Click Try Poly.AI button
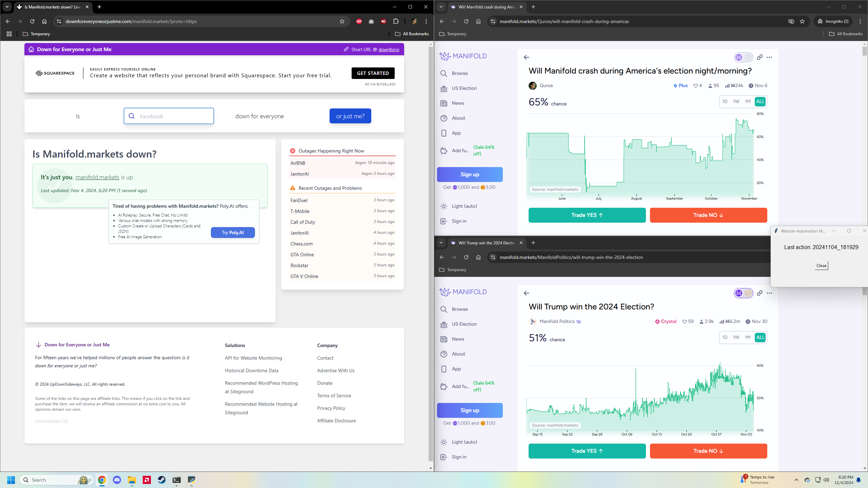 [233, 232]
